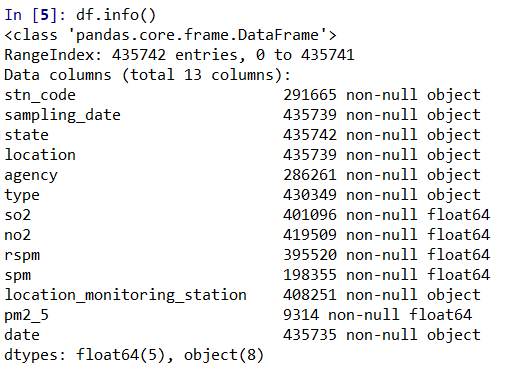Click the location_monitoring_station column name
The height and width of the screenshot is (366, 508).
125,295
